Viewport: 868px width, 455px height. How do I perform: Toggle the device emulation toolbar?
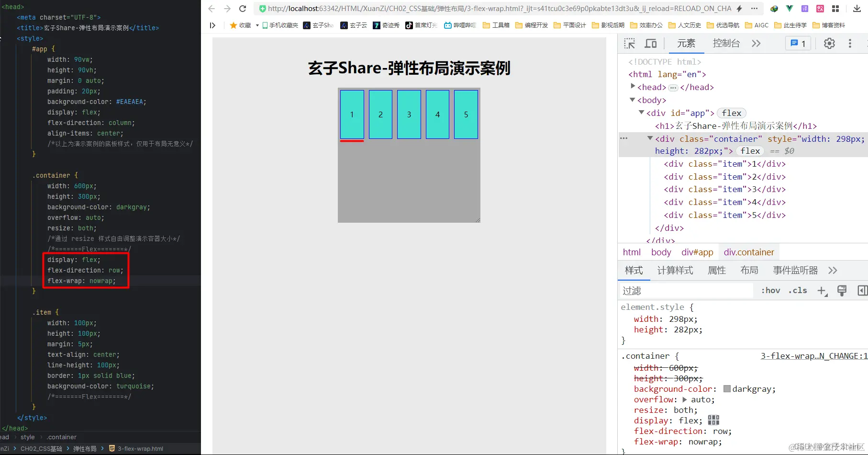651,43
